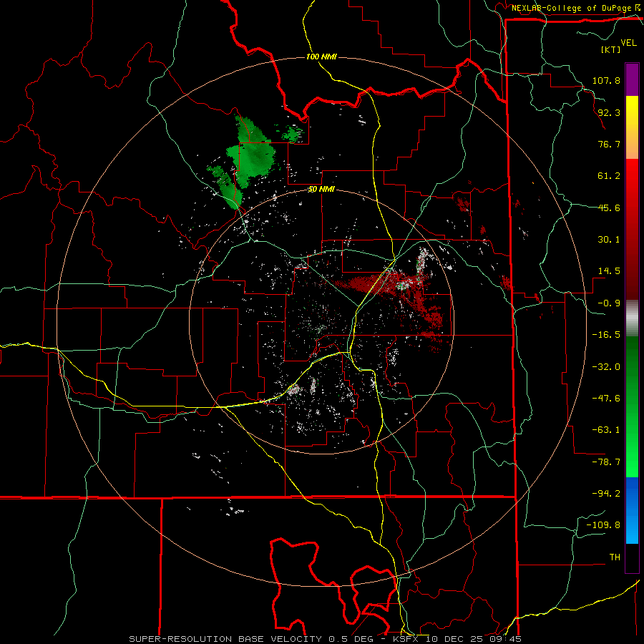Select the 92.3 scale value

[609, 112]
